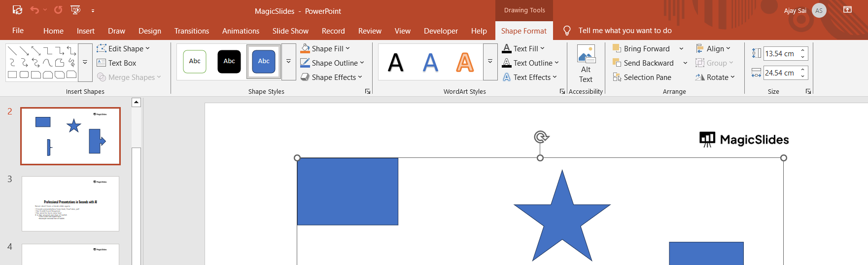The width and height of the screenshot is (868, 265).
Task: Open the Draw tab
Action: tap(117, 31)
